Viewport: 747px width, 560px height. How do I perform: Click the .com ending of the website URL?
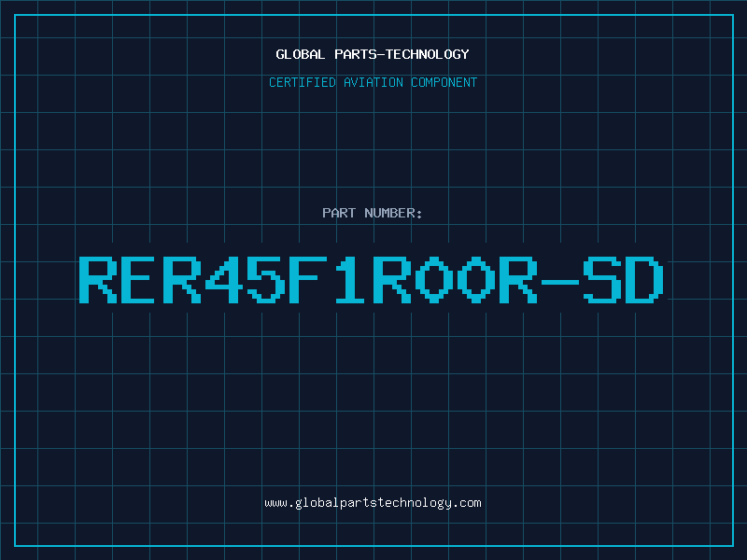[x=467, y=503]
